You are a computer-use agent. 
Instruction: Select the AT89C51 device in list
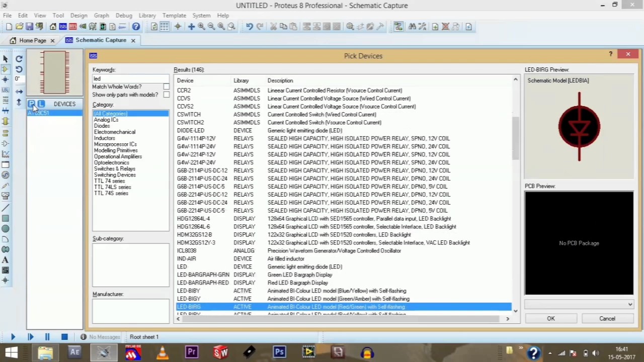pos(54,113)
